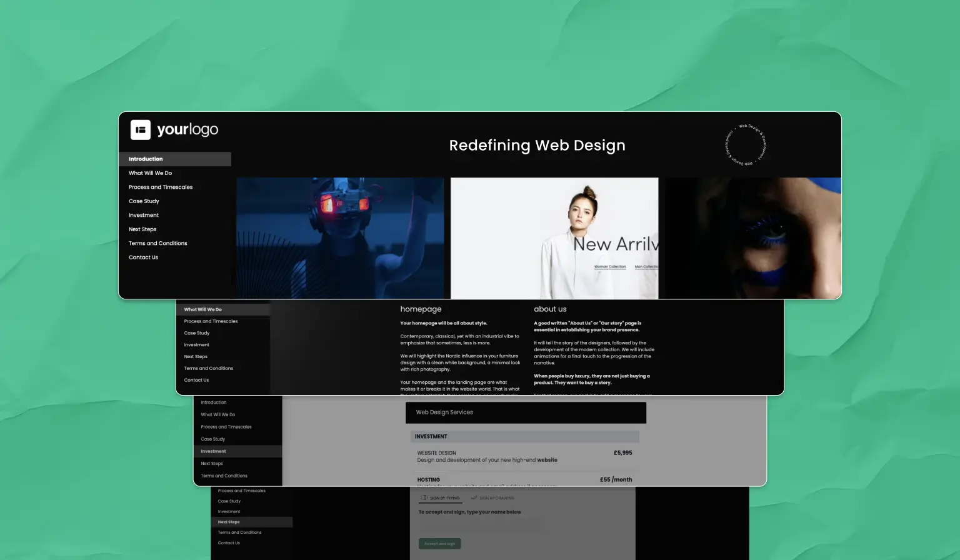Click the £55 /month price value
The image size is (960, 560).
pyautogui.click(x=616, y=480)
